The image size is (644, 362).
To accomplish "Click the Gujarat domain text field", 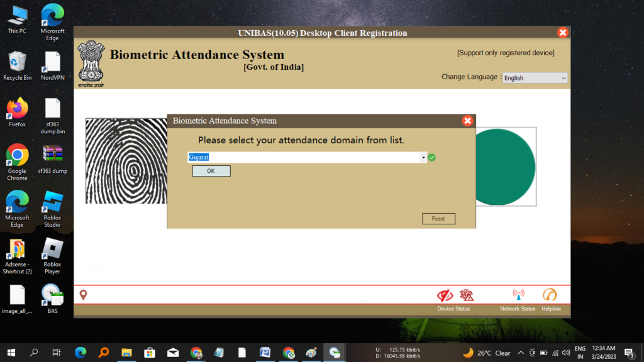I will tap(305, 157).
